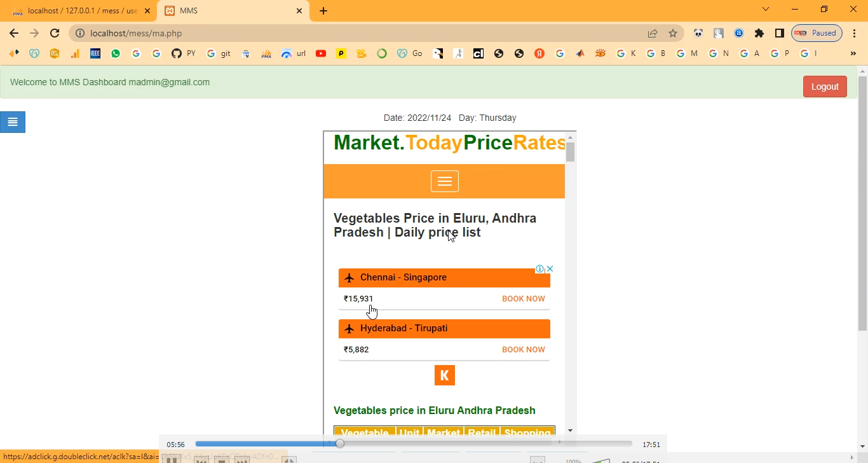Click the Extensions puzzle piece icon

click(x=759, y=34)
